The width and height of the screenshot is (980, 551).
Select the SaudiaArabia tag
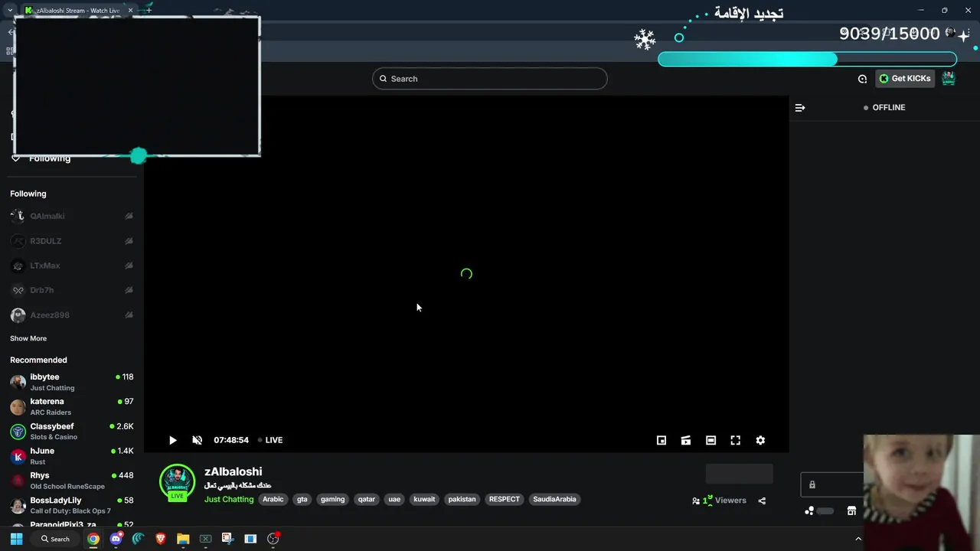point(554,499)
